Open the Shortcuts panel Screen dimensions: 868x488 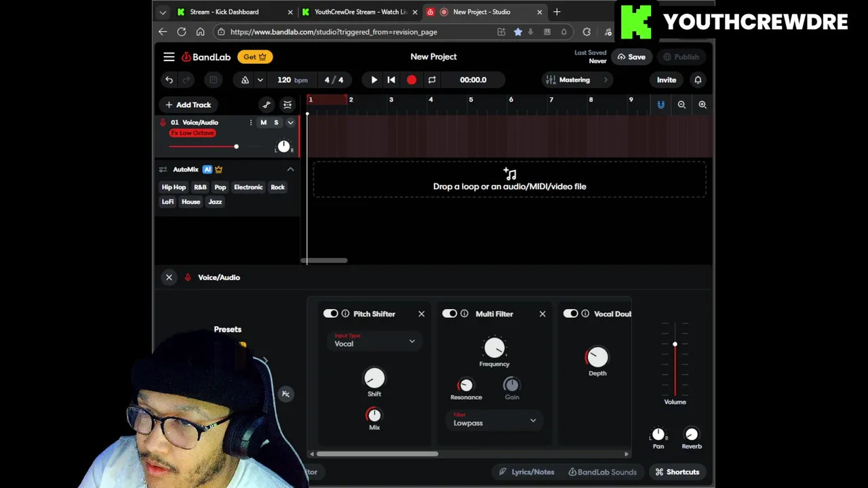pyautogui.click(x=677, y=472)
